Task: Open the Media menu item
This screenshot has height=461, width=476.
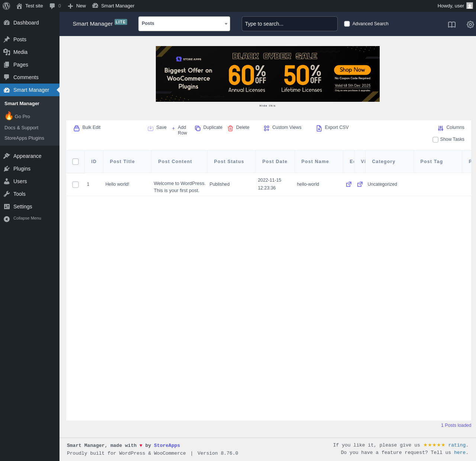Action: (30, 52)
